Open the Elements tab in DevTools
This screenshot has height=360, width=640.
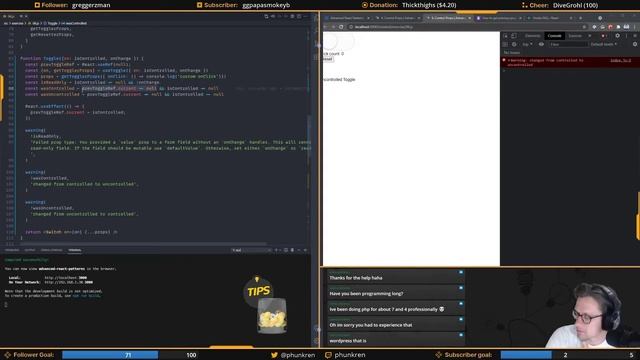coord(533,36)
